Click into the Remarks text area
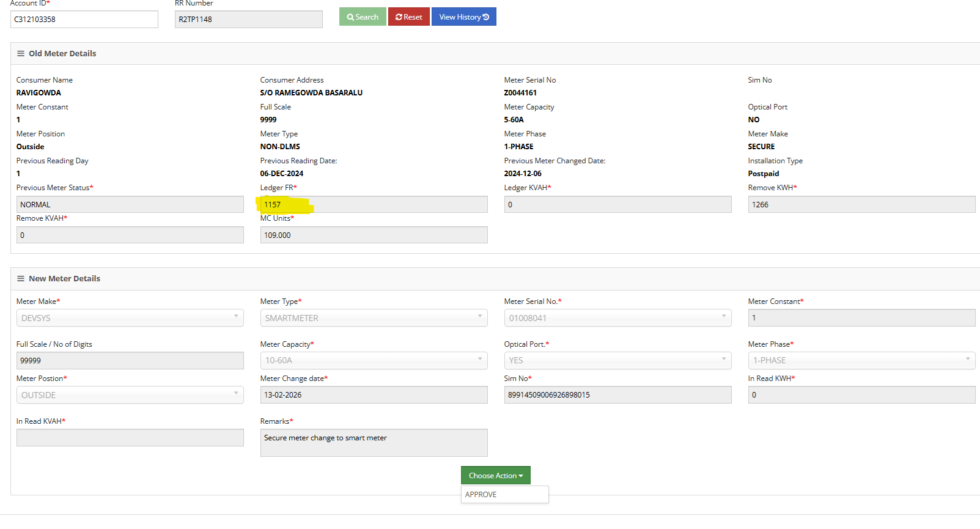 (374, 443)
